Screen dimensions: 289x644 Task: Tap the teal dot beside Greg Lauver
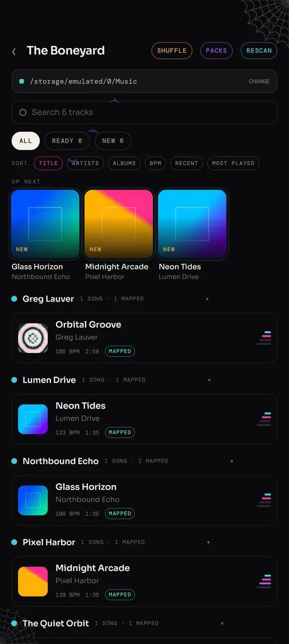14,299
